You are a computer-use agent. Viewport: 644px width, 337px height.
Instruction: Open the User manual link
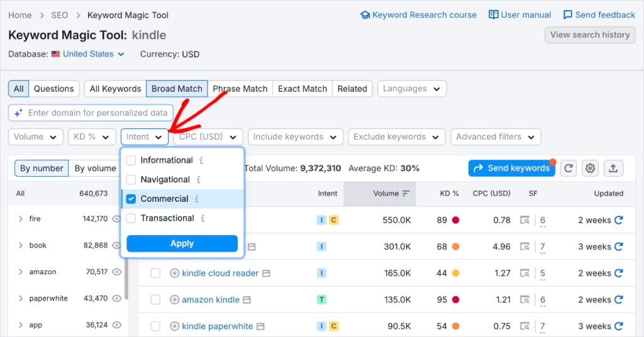[x=520, y=15]
